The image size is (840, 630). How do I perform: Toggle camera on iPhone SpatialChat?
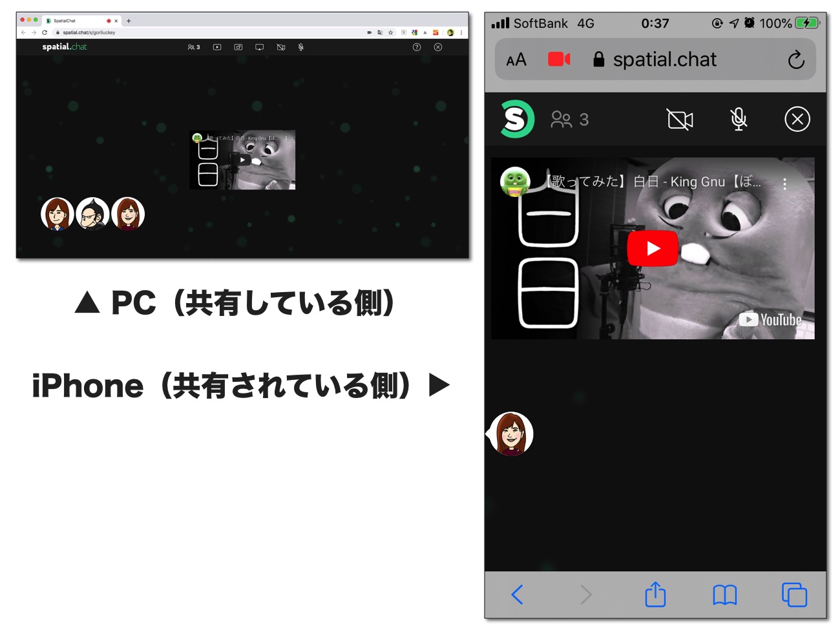click(680, 120)
